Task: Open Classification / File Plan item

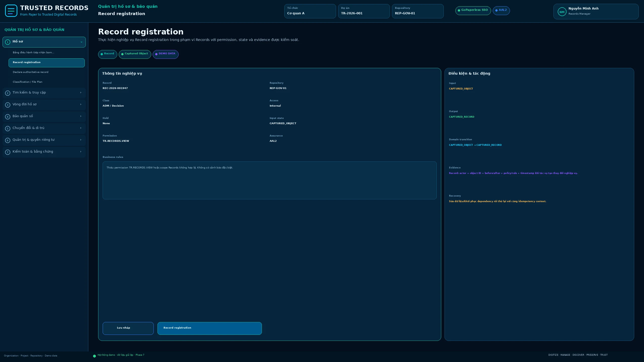Action: (47, 82)
